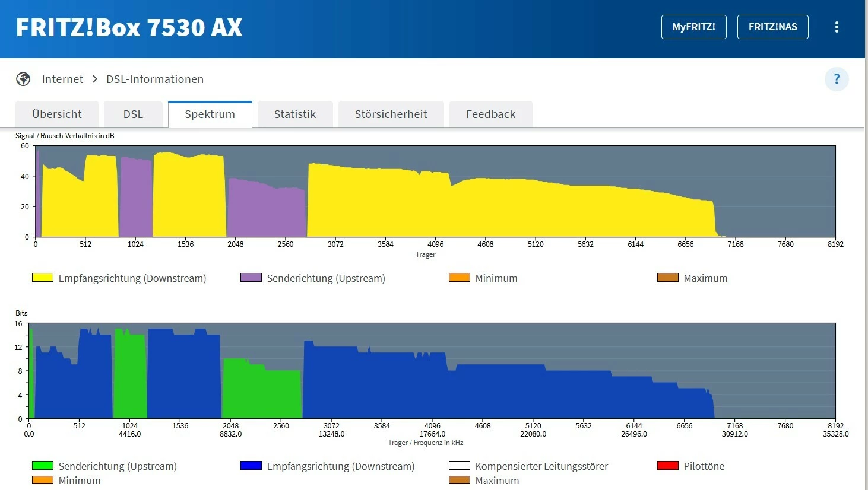Click the 'Bits' axis title

pos(21,313)
